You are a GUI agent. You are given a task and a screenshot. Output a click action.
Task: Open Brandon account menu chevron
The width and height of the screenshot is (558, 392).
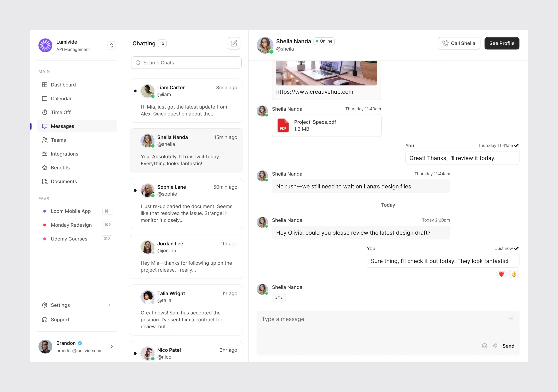click(112, 347)
